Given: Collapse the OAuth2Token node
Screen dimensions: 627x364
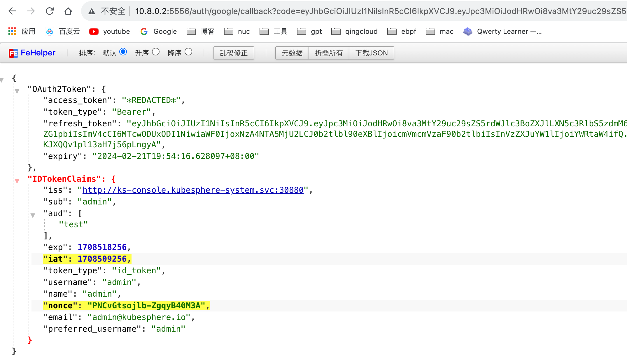Looking at the screenshot, I should (x=17, y=91).
